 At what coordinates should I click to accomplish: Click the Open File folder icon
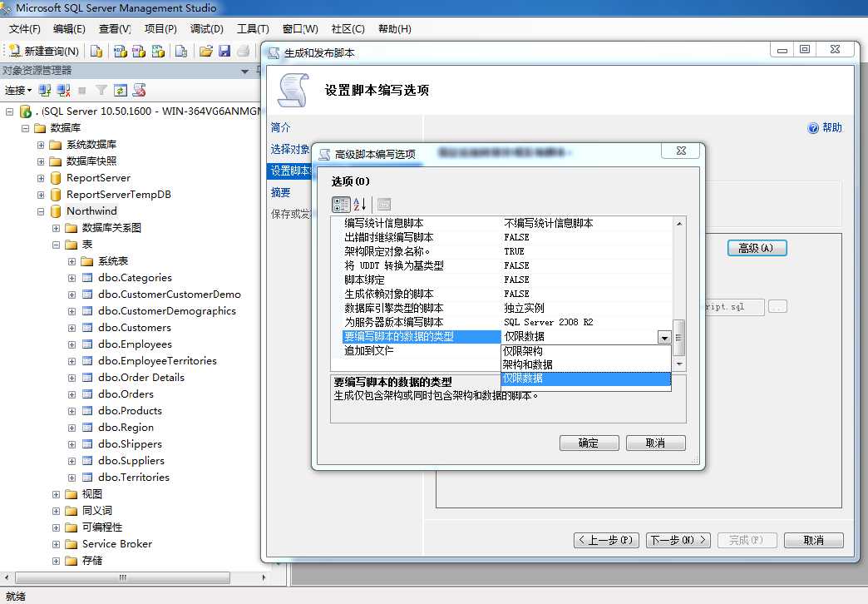[206, 51]
